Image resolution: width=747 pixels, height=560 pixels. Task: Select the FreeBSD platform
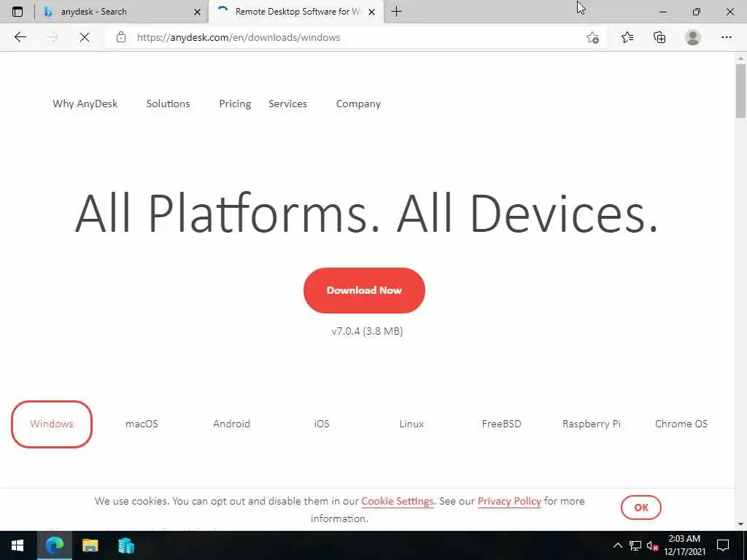(x=502, y=424)
